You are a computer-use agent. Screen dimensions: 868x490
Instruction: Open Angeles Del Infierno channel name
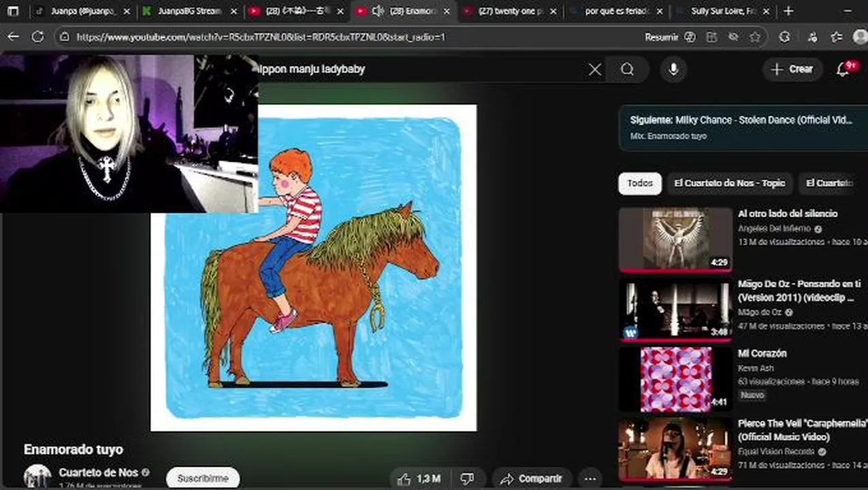point(774,229)
